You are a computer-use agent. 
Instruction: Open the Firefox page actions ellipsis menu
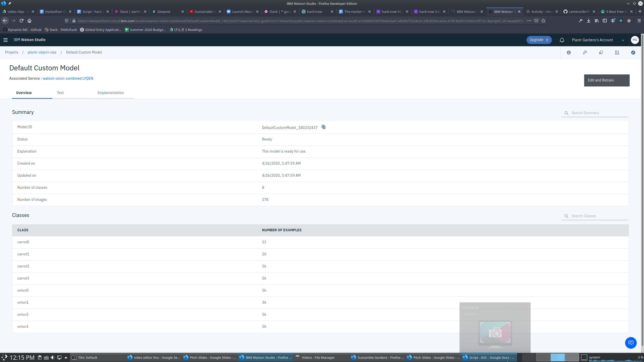pyautogui.click(x=529, y=21)
